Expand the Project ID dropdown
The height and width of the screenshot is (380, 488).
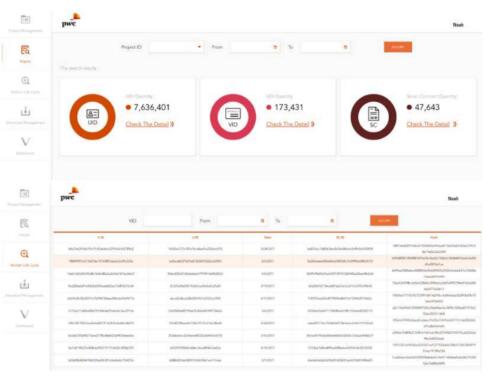[176, 47]
